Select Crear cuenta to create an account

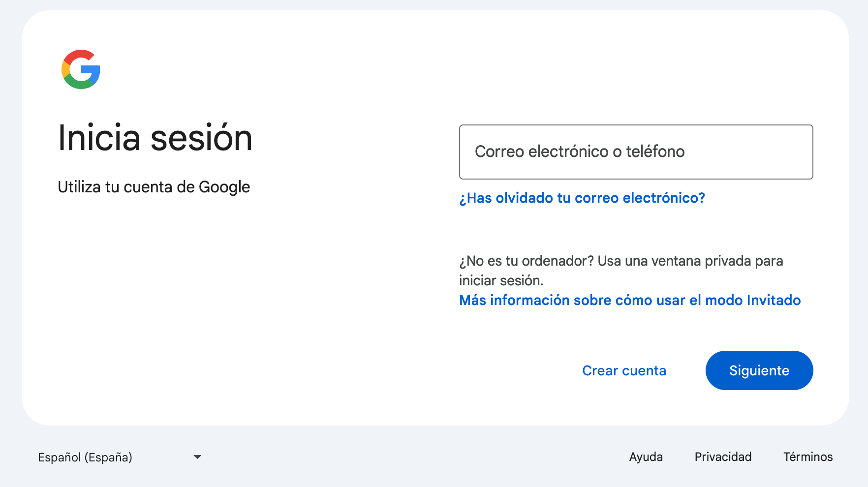coord(624,370)
